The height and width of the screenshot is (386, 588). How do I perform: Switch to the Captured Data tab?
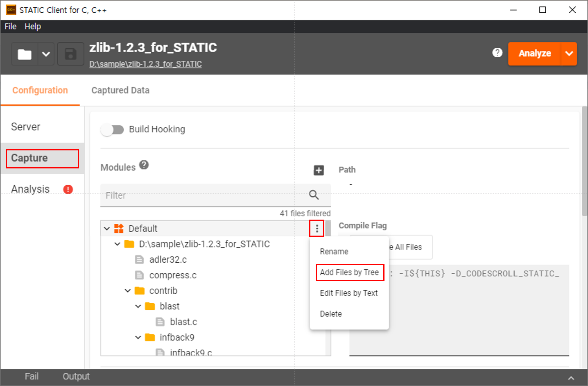[x=120, y=90]
